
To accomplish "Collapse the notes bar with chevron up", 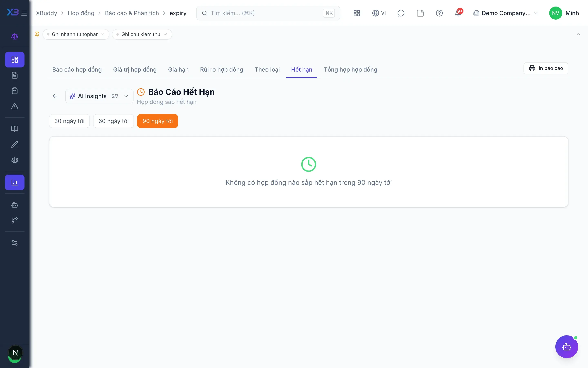I will tap(579, 34).
